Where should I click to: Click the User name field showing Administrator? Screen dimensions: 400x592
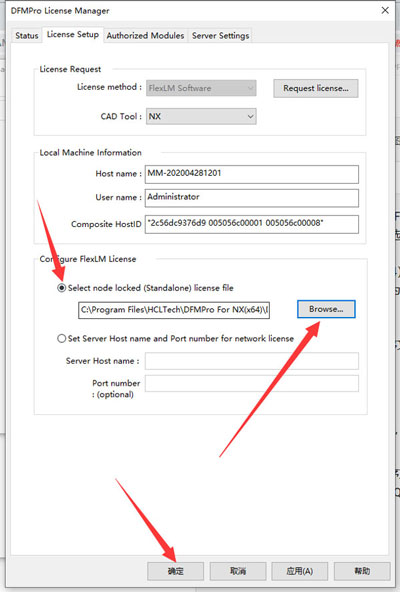(252, 198)
